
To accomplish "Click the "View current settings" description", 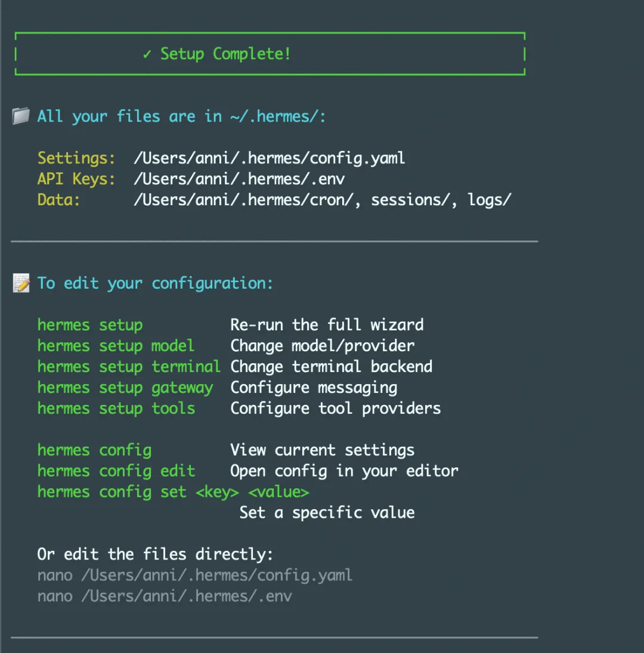I will pyautogui.click(x=322, y=450).
